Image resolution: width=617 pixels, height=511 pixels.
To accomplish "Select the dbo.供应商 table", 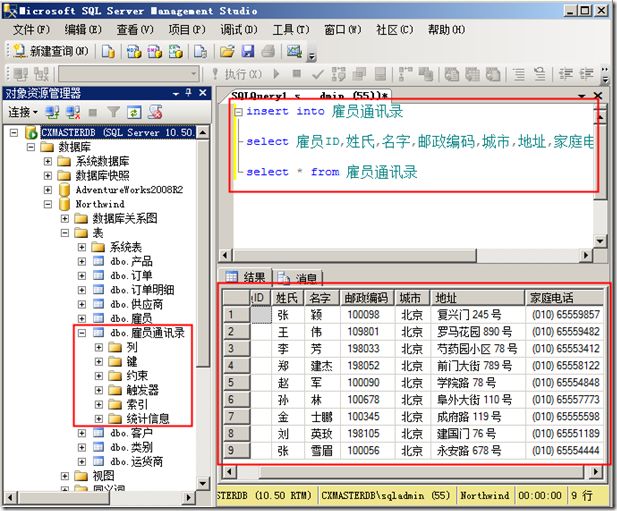I will (x=137, y=304).
